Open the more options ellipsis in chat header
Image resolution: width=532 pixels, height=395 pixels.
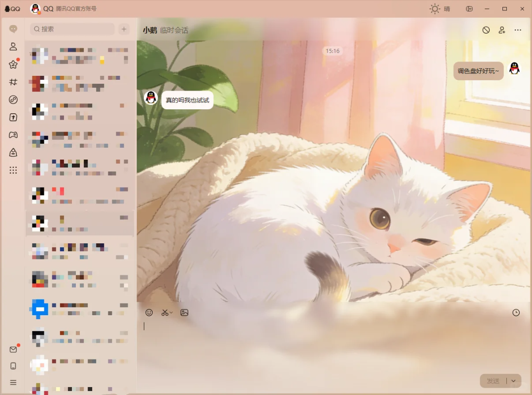(x=517, y=30)
